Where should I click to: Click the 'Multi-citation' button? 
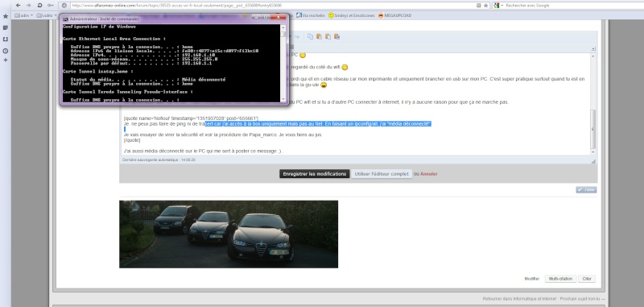coord(560,279)
